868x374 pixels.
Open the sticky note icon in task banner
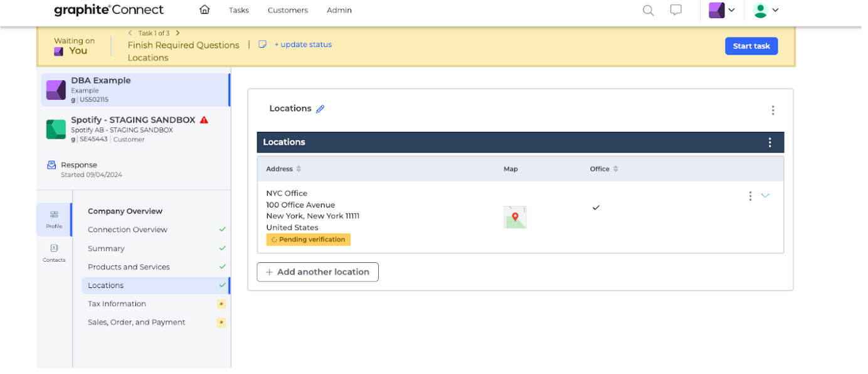pyautogui.click(x=263, y=45)
